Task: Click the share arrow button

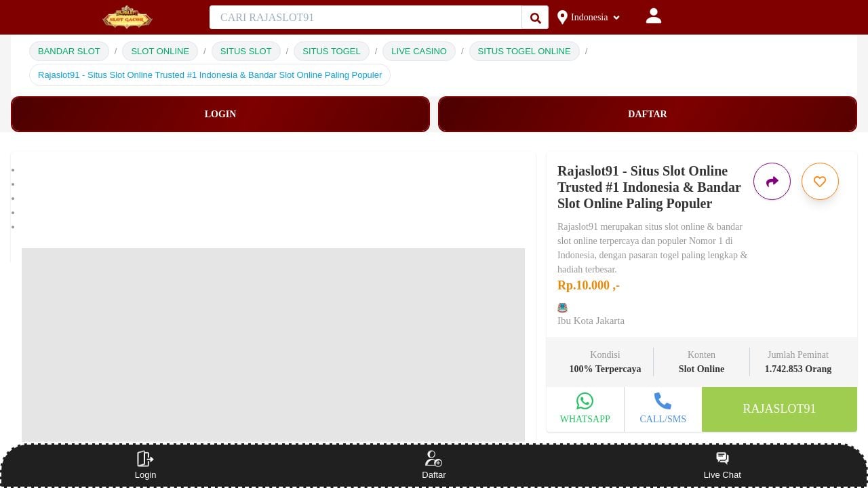Action: click(x=772, y=181)
